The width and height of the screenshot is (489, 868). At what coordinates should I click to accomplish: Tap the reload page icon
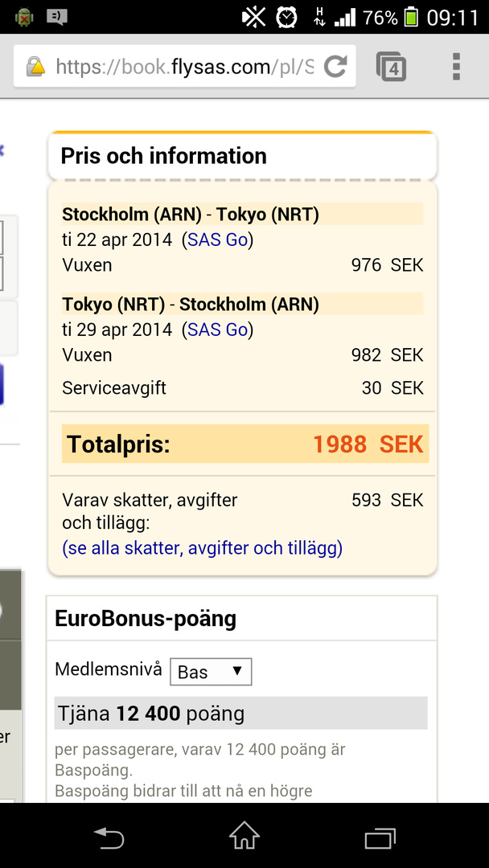pos(335,67)
